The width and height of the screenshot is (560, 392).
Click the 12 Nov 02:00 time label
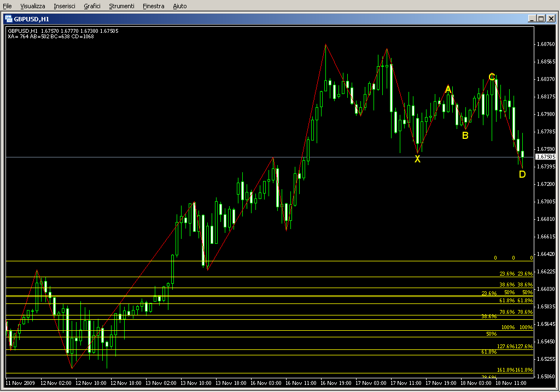(x=56, y=383)
